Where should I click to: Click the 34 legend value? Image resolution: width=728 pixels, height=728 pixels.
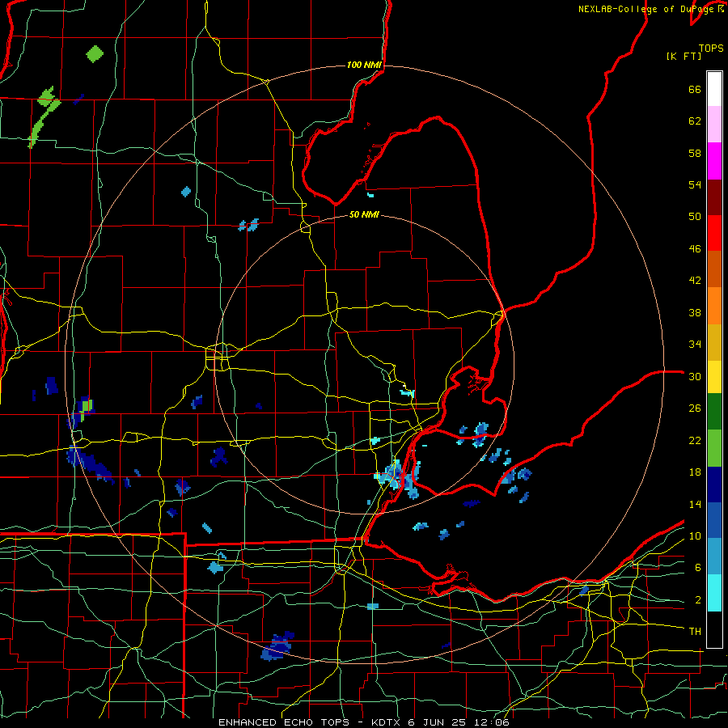click(x=695, y=345)
